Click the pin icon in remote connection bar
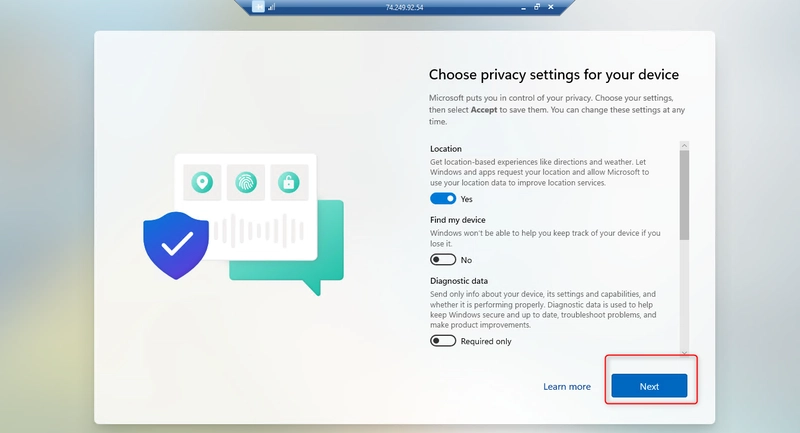800x433 pixels. click(259, 7)
